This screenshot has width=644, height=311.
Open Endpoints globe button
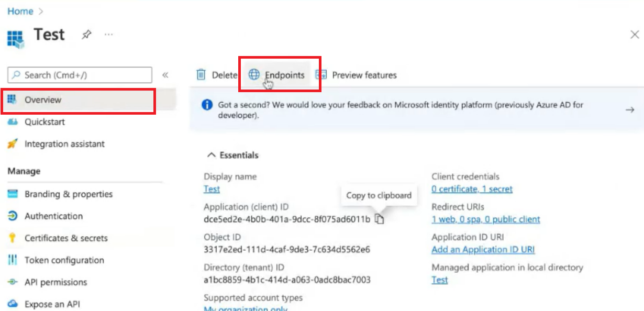pyautogui.click(x=254, y=75)
